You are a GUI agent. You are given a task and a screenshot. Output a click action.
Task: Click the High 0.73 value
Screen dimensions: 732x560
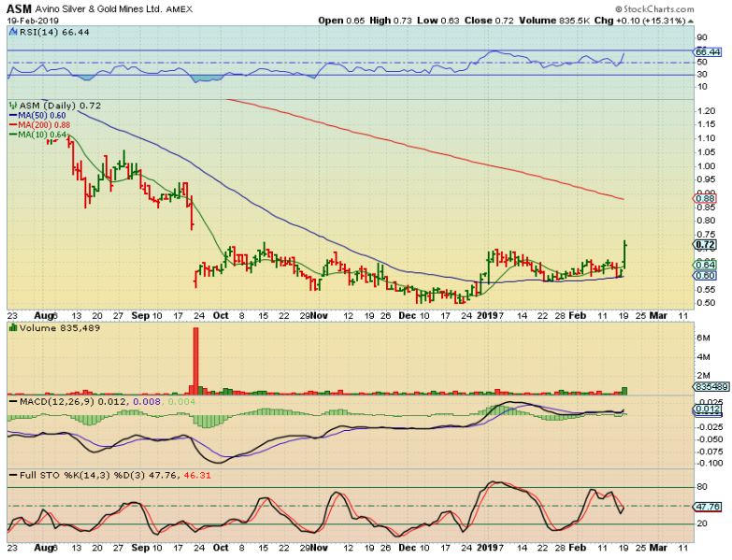click(391, 21)
